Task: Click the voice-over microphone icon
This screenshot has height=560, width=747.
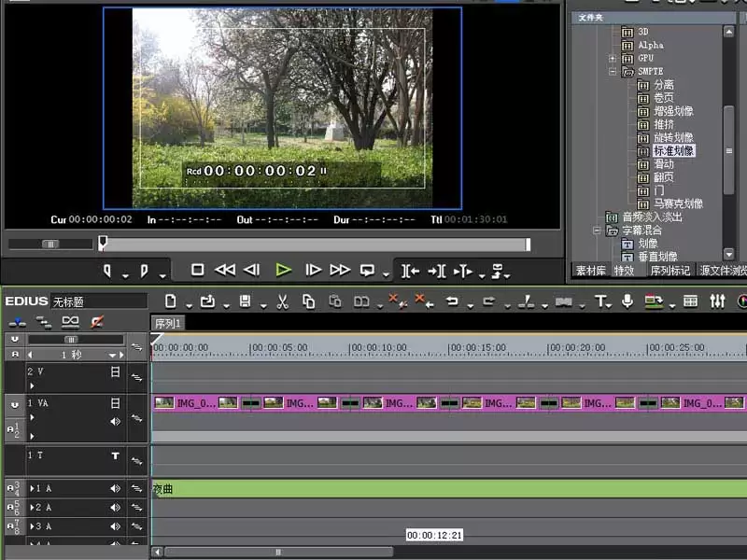Action: (627, 301)
